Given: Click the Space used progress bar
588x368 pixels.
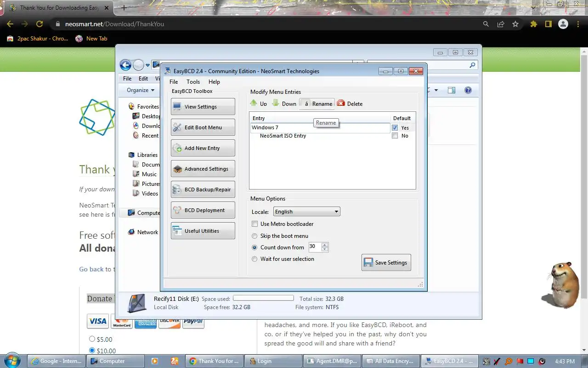Looking at the screenshot, I should point(263,298).
